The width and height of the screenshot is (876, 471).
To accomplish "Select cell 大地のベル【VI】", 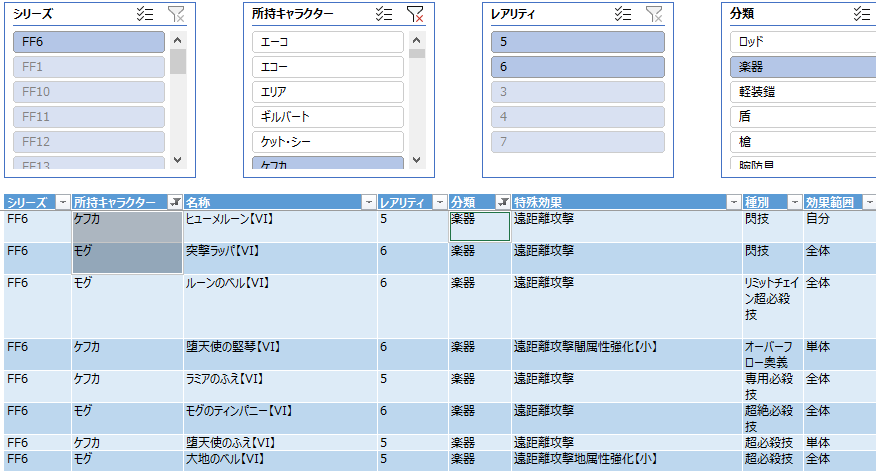I will coord(280,461).
